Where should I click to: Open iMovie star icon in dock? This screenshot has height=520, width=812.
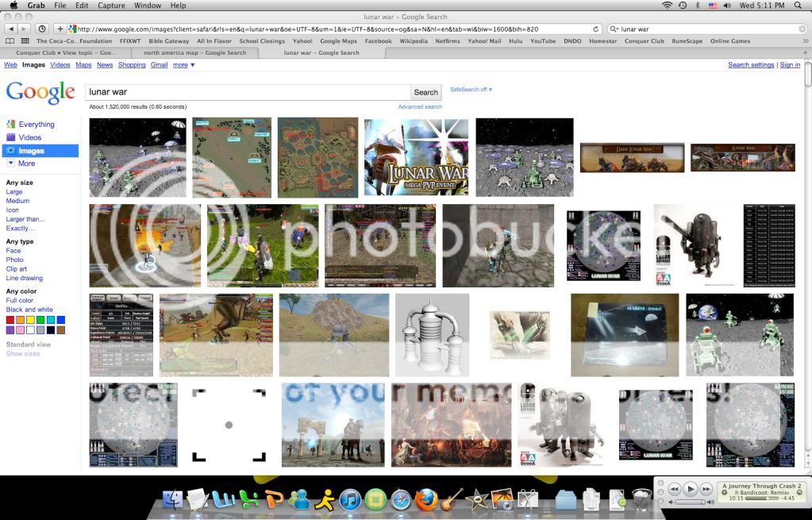[x=476, y=500]
